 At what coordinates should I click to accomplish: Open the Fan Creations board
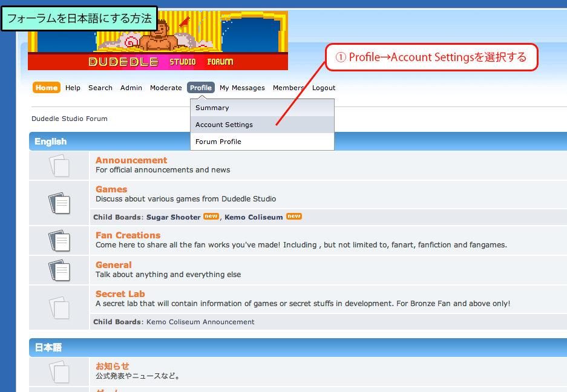[128, 235]
